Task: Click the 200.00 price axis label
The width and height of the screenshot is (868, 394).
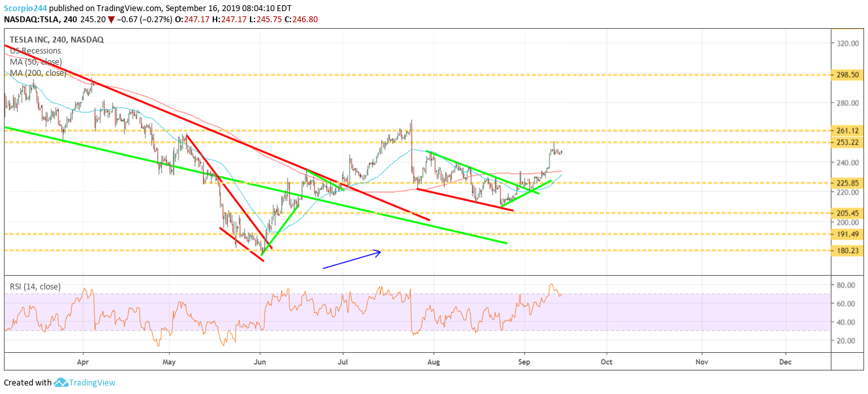Action: [847, 222]
